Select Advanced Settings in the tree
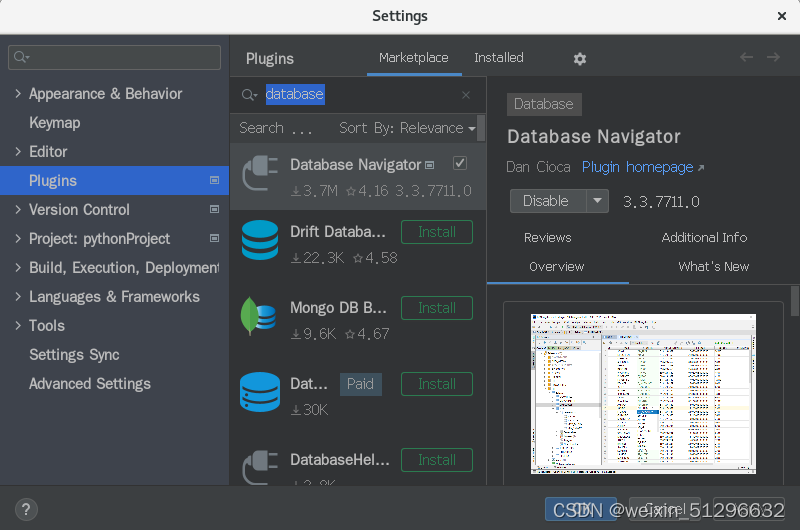 point(90,384)
